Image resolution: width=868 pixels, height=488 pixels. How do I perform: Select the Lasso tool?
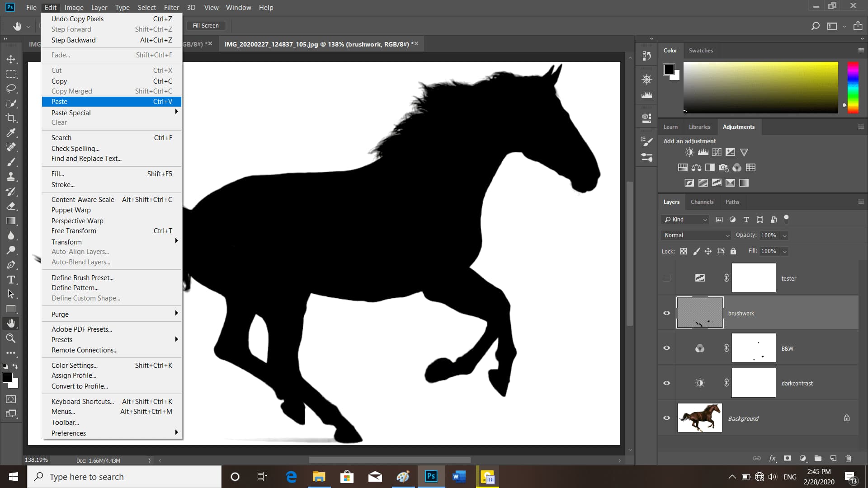tap(11, 89)
